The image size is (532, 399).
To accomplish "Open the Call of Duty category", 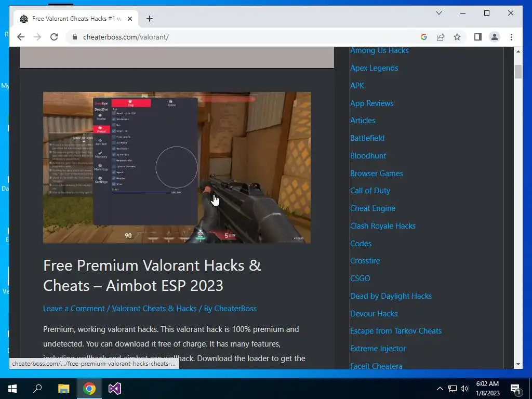I will click(370, 191).
